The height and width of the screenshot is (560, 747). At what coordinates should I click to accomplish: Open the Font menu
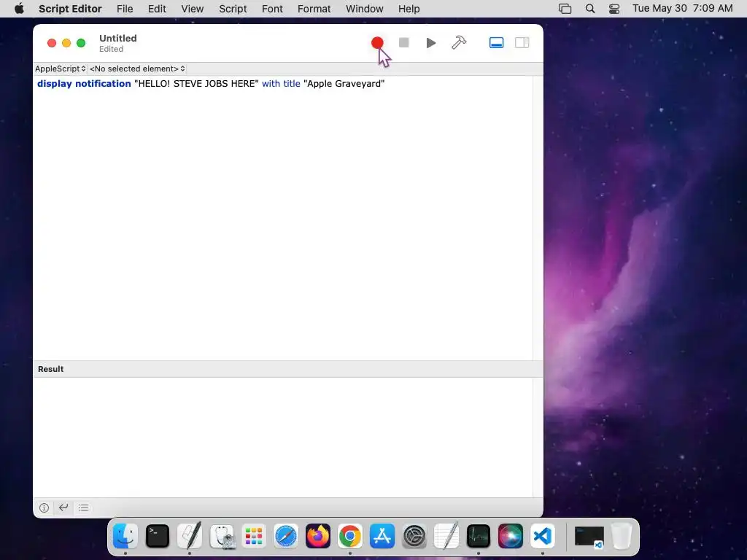click(x=272, y=9)
